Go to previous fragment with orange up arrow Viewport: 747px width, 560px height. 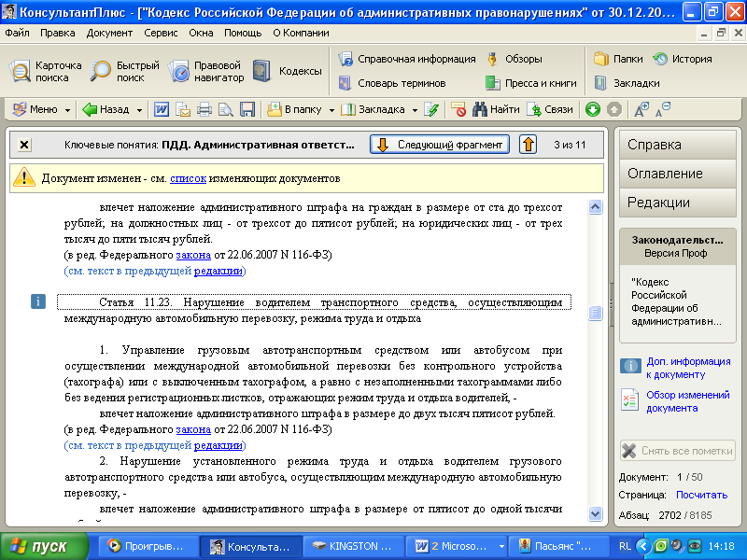click(528, 145)
